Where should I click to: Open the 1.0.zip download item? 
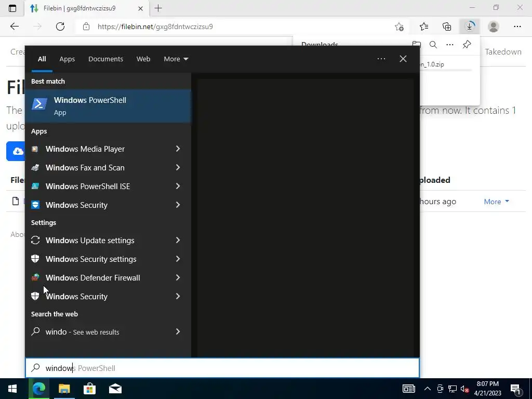(432, 64)
